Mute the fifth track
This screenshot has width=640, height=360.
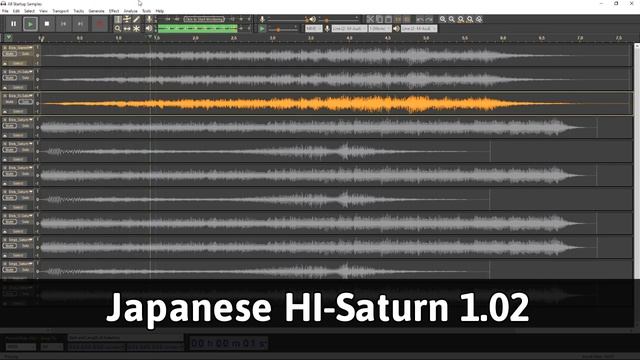(x=10, y=150)
